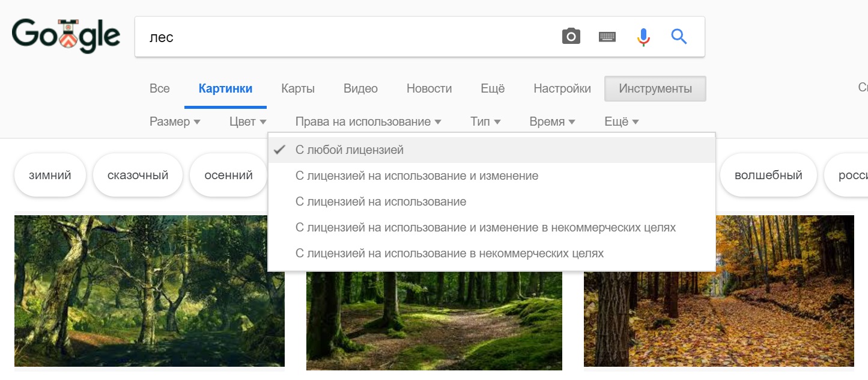
Task: Open the on-screen keyboard icon
Action: pos(607,37)
